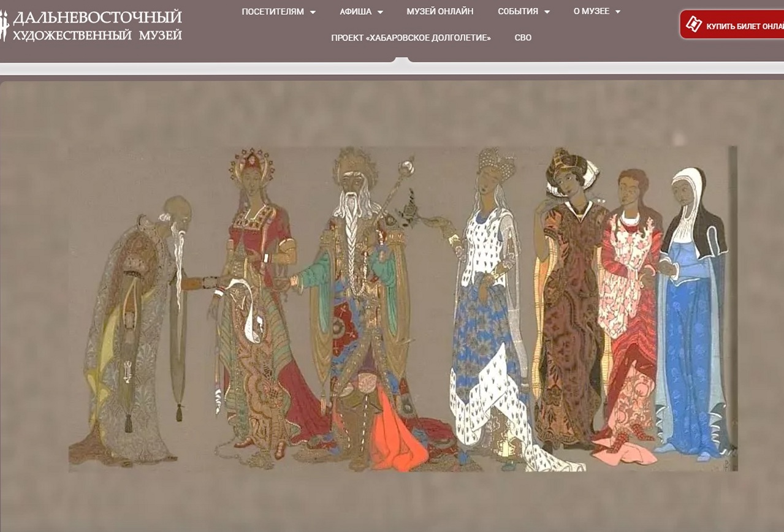784x532 pixels.
Task: Click the costume figures painting image
Action: click(403, 309)
